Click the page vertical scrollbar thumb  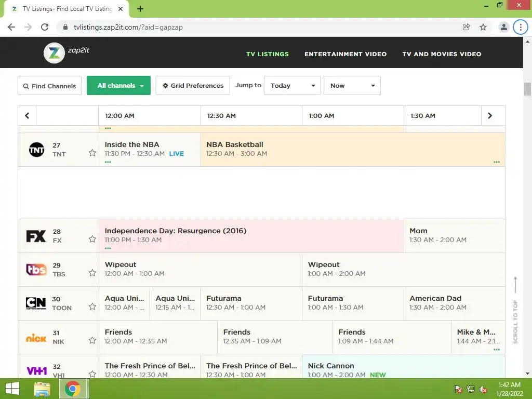pos(527,89)
